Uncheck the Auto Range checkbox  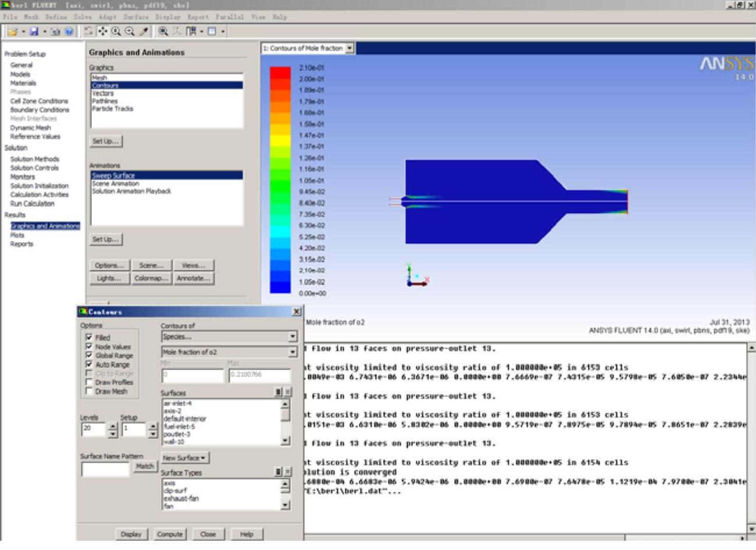click(89, 364)
